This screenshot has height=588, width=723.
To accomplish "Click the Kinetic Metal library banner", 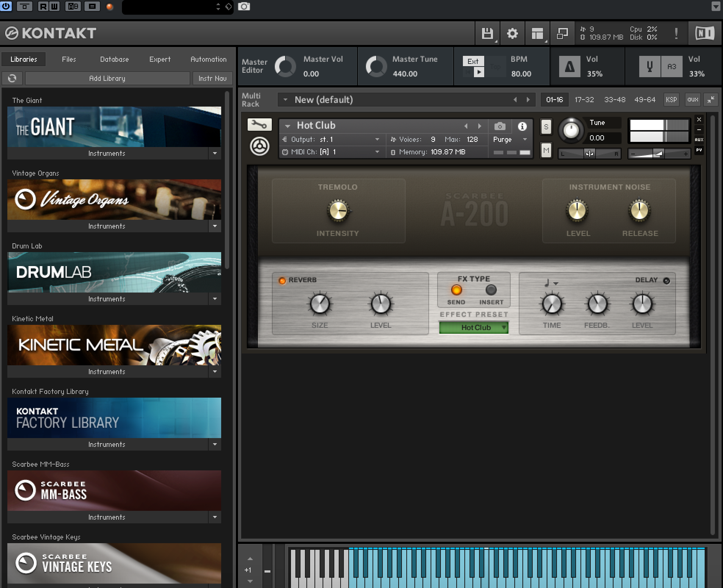I will click(114, 345).
